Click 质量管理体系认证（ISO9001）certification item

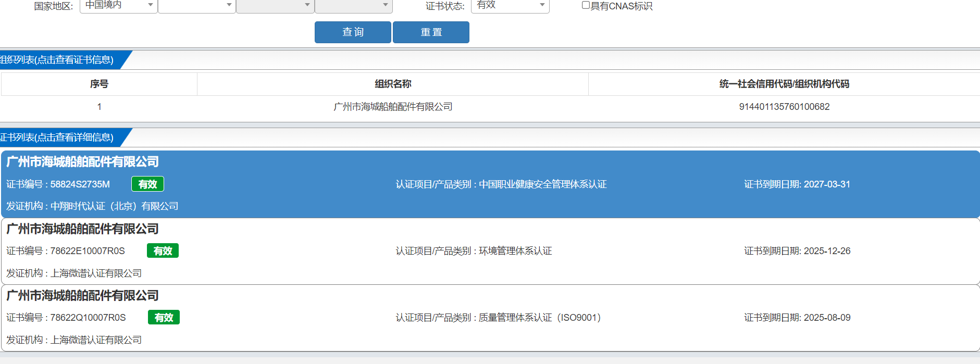pyautogui.click(x=540, y=318)
